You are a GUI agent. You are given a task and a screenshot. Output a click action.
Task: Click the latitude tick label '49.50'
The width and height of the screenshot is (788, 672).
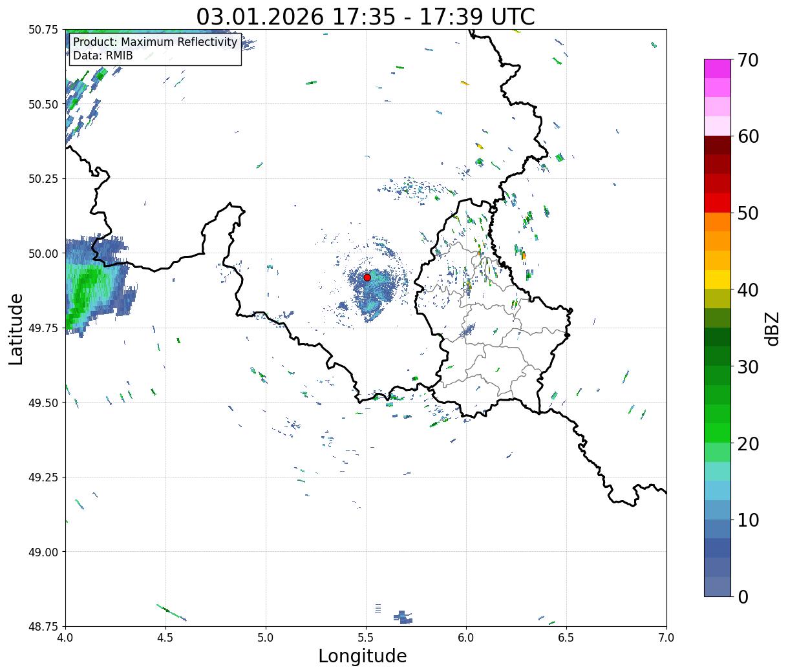tap(43, 403)
